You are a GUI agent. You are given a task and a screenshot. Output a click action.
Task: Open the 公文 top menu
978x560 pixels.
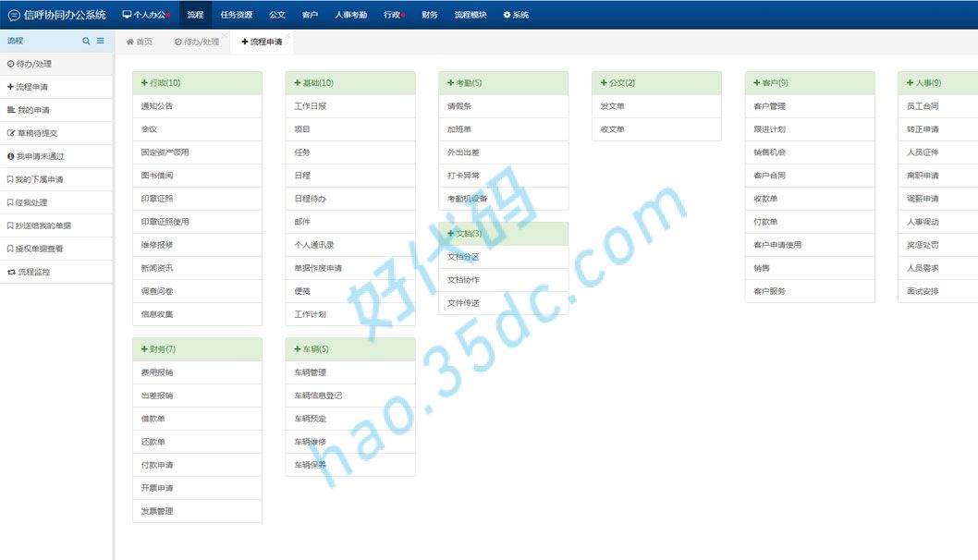coord(277,15)
